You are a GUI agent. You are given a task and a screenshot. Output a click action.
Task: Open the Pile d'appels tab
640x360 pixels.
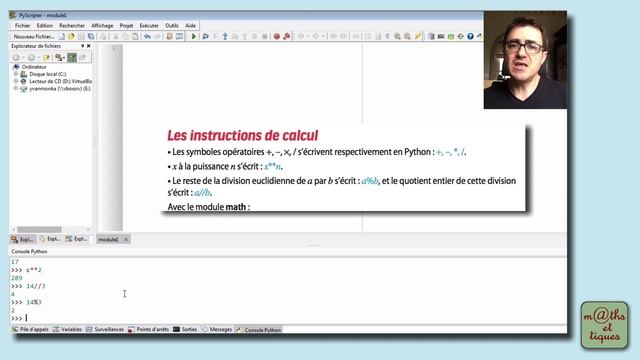(x=30, y=329)
